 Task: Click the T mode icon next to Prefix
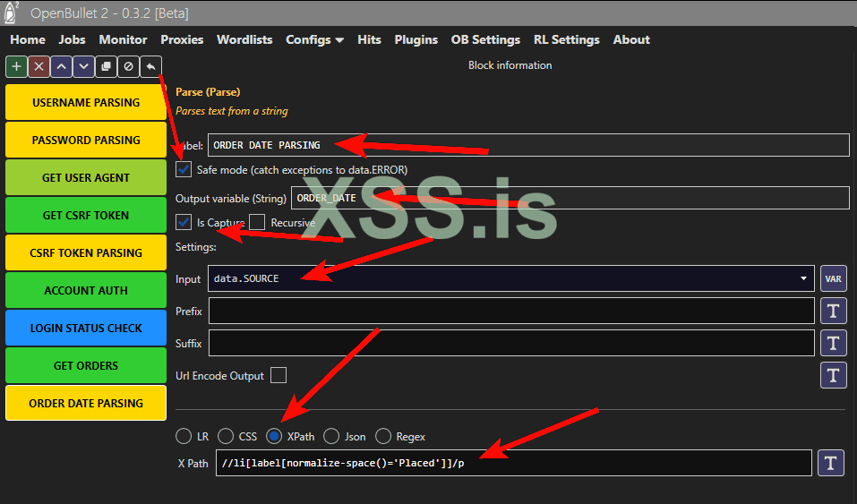click(833, 311)
